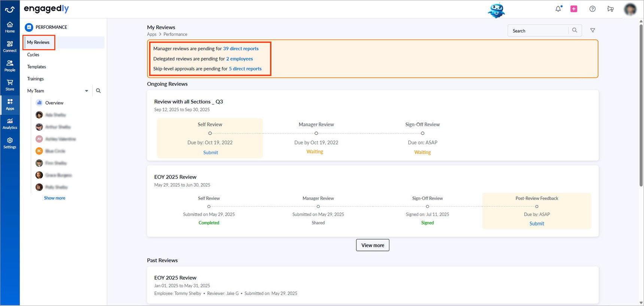644x306 pixels.
Task: Submit the Post-Review Feedback
Action: [537, 224]
